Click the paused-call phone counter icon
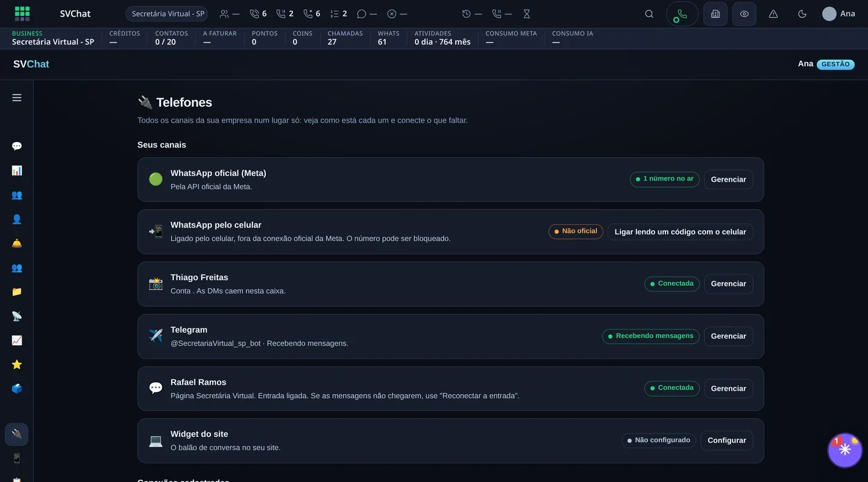Viewport: 868px width, 482px height. point(502,14)
